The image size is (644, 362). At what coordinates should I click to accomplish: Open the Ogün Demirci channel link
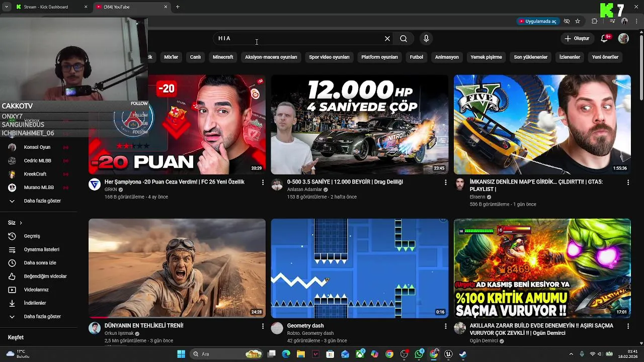[x=484, y=341]
